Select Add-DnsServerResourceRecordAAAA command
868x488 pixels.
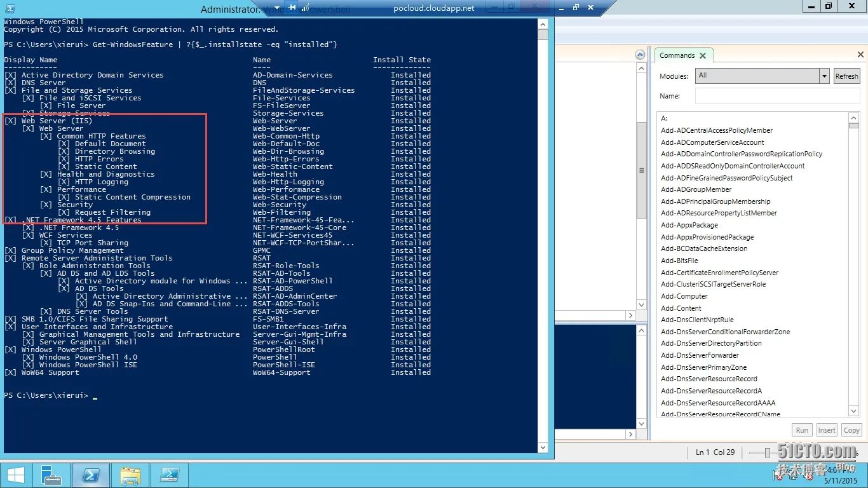(x=718, y=403)
